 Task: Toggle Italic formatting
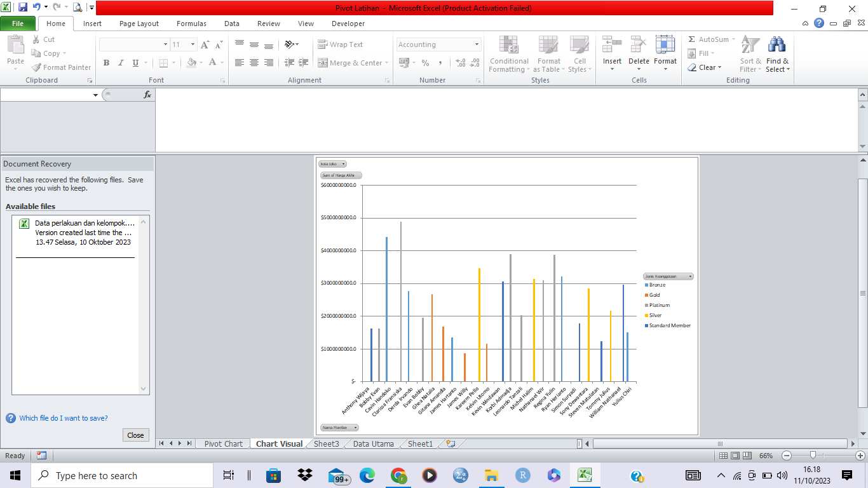click(x=121, y=63)
